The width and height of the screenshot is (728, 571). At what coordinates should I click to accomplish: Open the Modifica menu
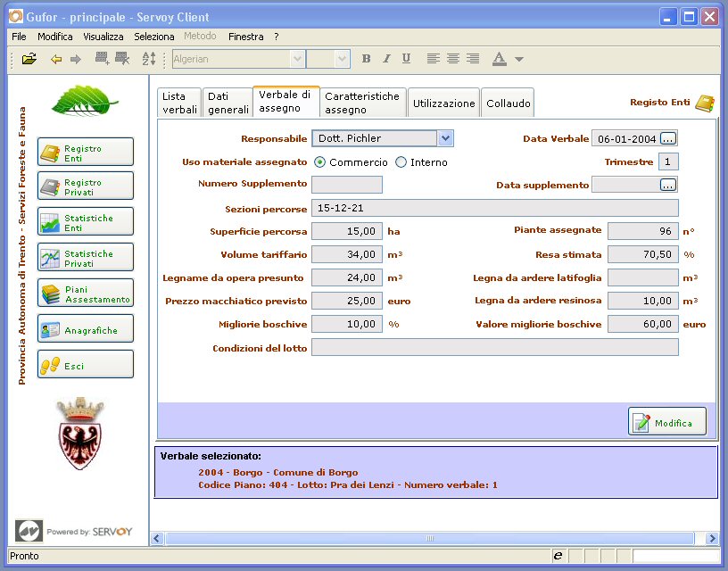[55, 37]
